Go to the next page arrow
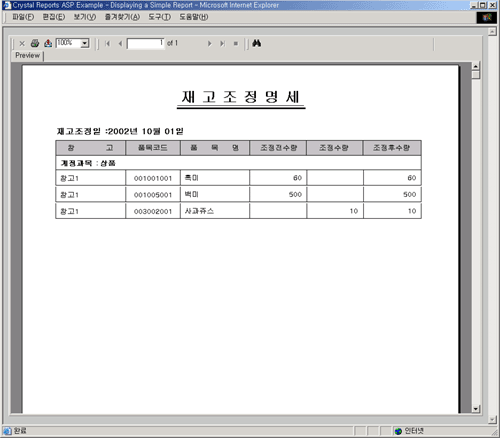Image resolution: width=500 pixels, height=438 pixels. [209, 43]
